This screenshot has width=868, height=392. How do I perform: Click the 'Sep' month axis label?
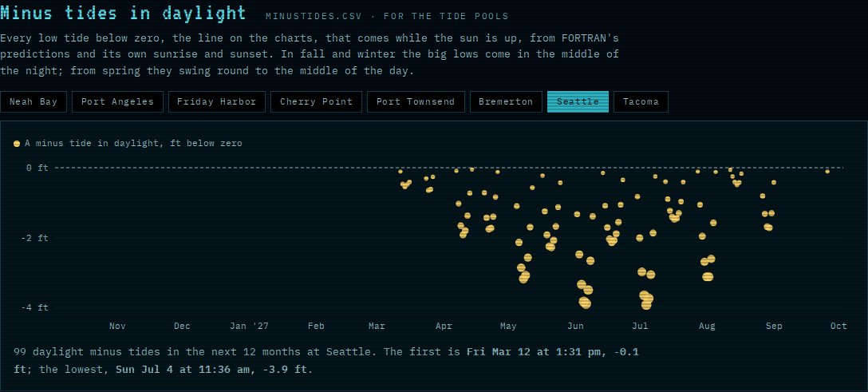click(774, 326)
